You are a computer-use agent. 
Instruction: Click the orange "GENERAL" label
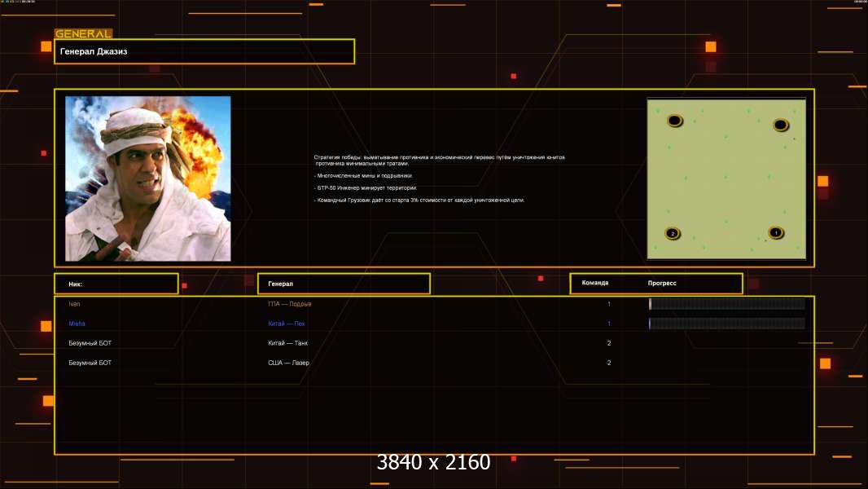click(x=84, y=33)
